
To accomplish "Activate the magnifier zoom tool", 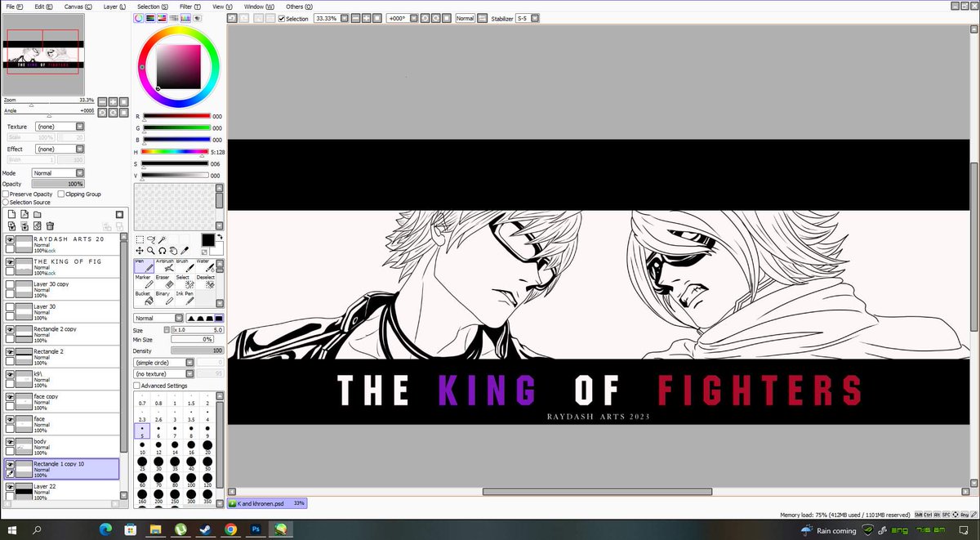I will click(x=150, y=250).
